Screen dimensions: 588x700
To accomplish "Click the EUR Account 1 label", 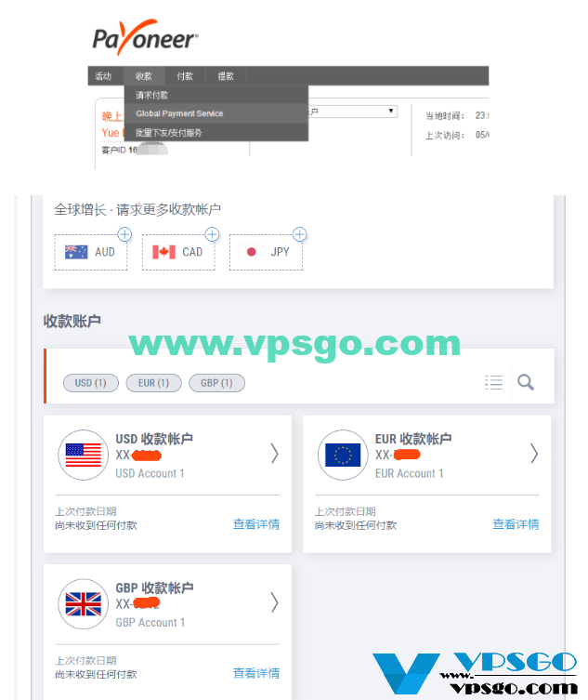I will [x=410, y=473].
